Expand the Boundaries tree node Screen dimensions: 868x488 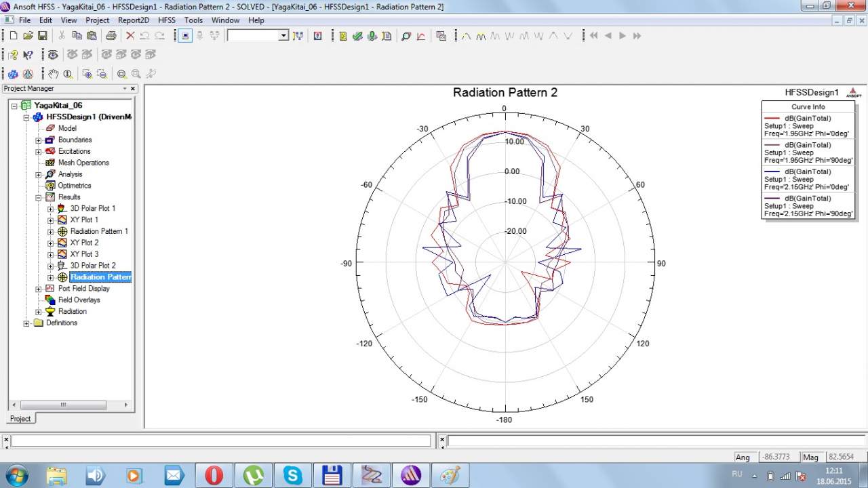coord(39,140)
